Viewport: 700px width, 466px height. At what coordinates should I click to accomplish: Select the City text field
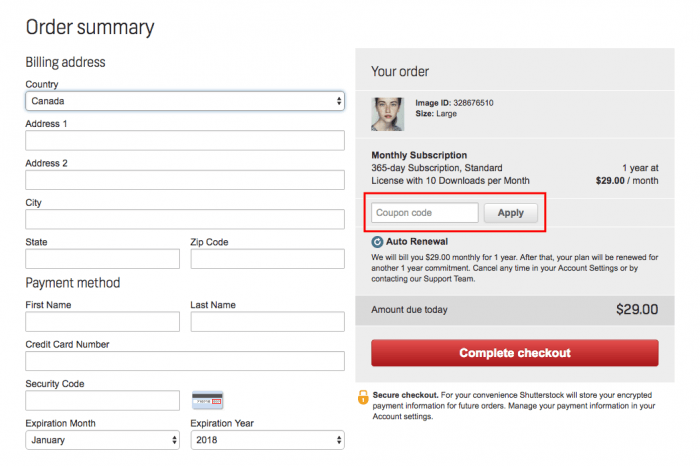click(x=185, y=219)
